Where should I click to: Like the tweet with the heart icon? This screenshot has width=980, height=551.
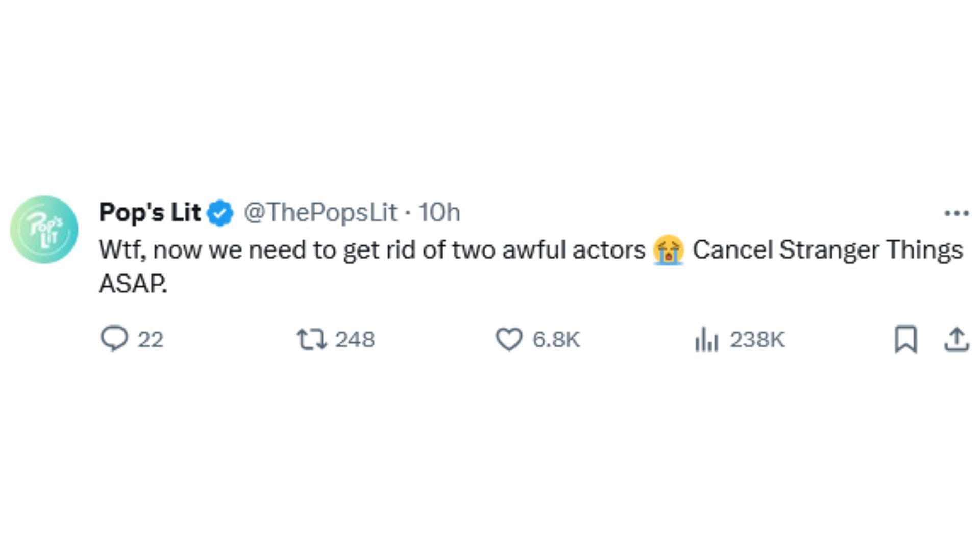(509, 339)
